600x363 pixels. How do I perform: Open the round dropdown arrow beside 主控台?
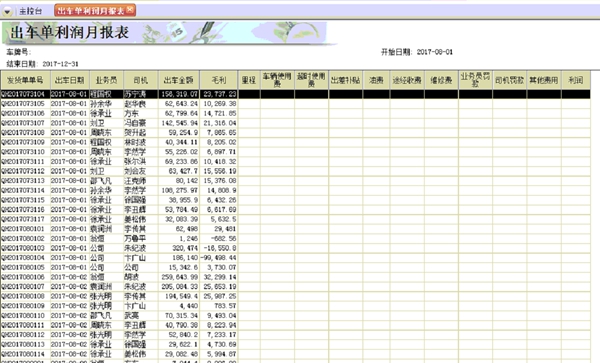point(7,12)
